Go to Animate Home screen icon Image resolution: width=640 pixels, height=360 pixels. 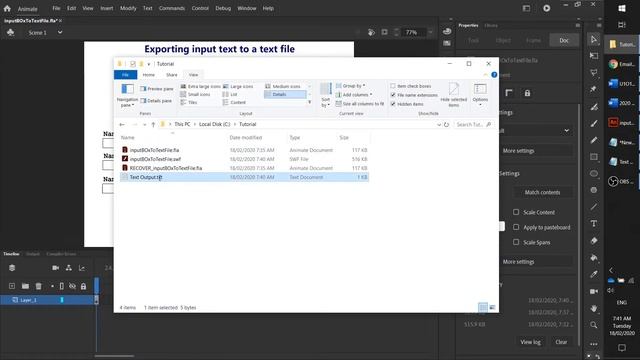click(x=7, y=8)
